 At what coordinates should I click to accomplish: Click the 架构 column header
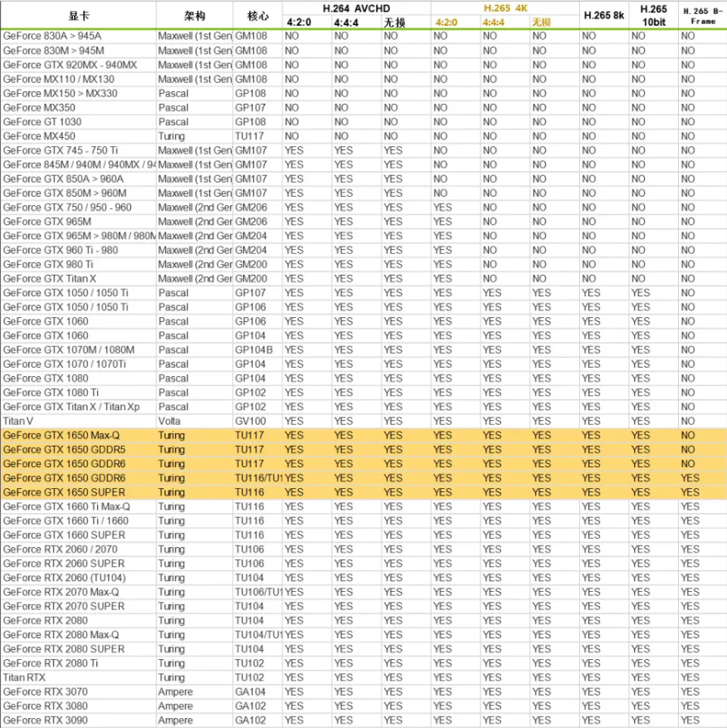194,16
